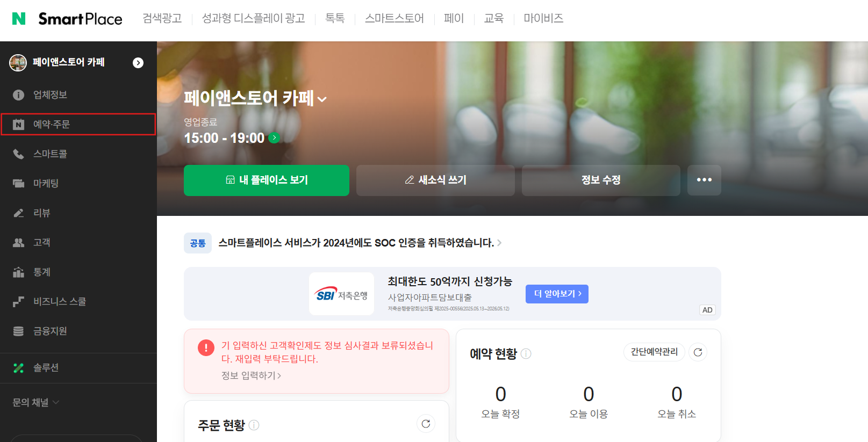Click the sidebar arrow next to 페이앤스토어 카페
This screenshot has height=442, width=868.
point(138,63)
